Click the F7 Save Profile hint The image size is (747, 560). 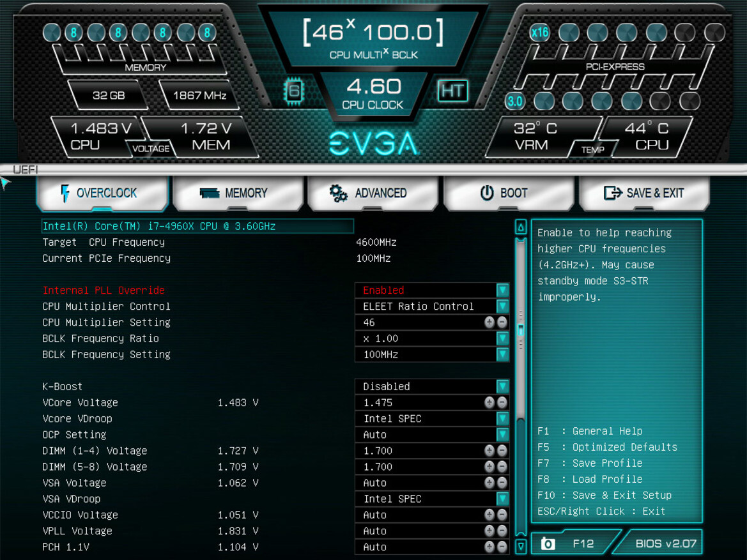[590, 463]
